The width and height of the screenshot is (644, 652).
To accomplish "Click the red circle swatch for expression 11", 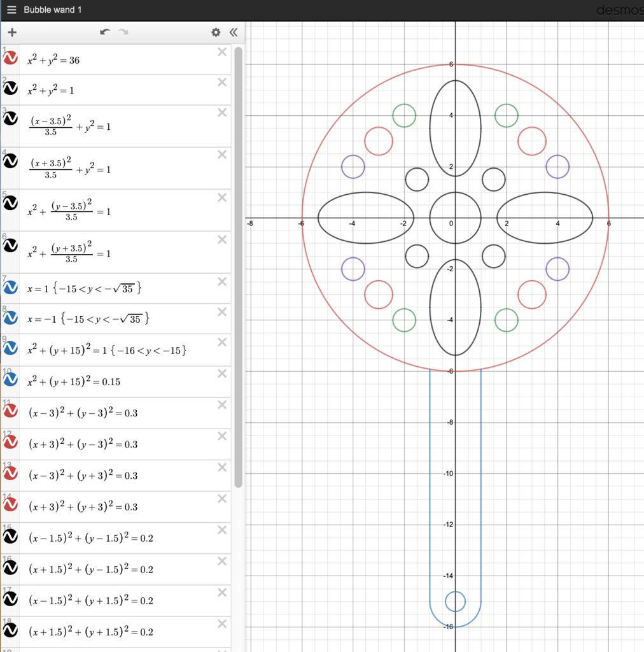I will click(11, 411).
